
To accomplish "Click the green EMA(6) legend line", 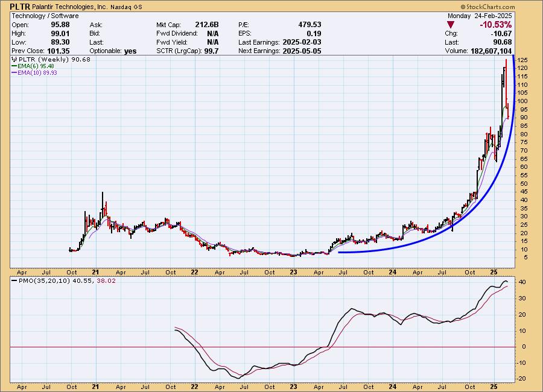I will [x=14, y=66].
